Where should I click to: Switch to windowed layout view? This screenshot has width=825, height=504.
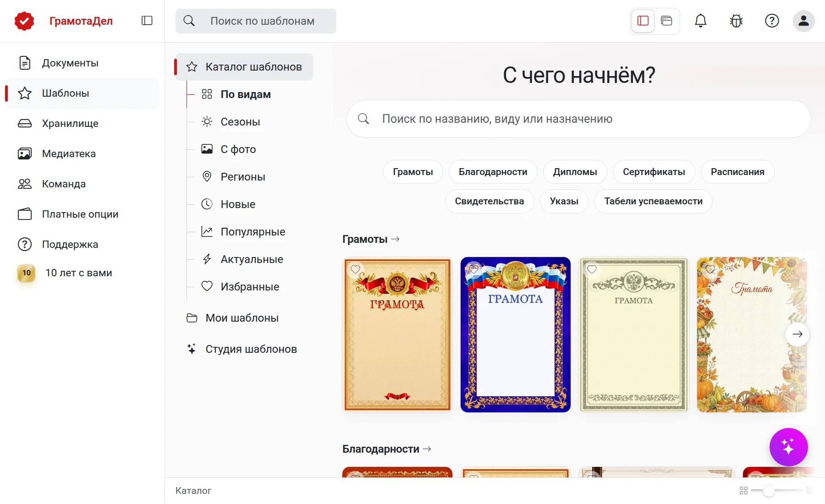666,21
